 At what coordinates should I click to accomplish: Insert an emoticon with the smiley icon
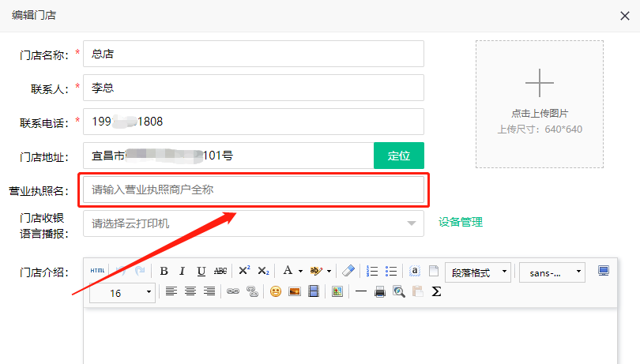pos(276,291)
